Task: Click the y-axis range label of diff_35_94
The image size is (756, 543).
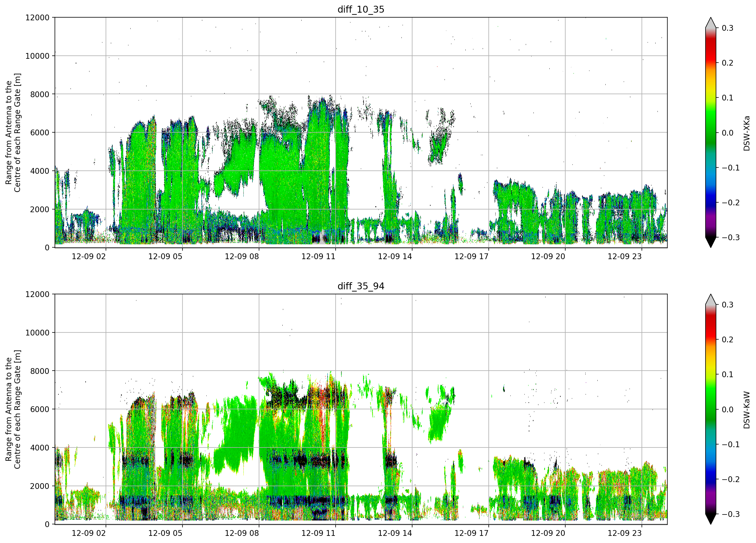Action: pos(13,409)
